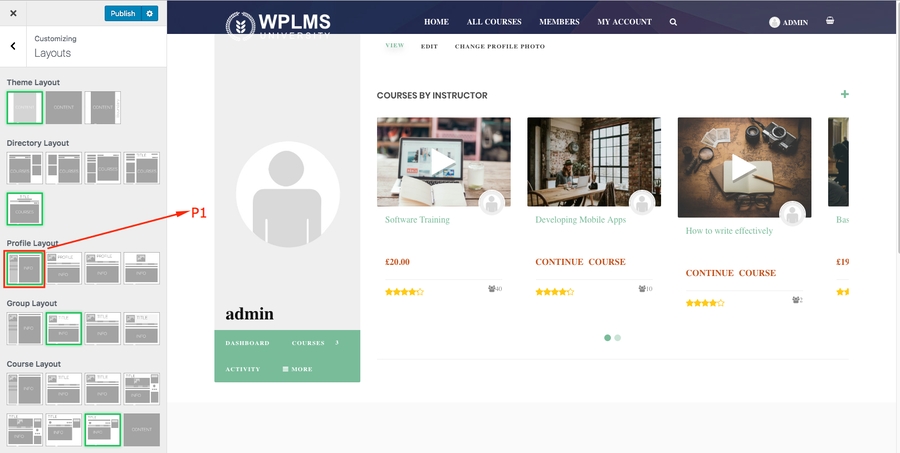Open Developing Mobile Apps course image
This screenshot has height=453, width=900.
594,162
